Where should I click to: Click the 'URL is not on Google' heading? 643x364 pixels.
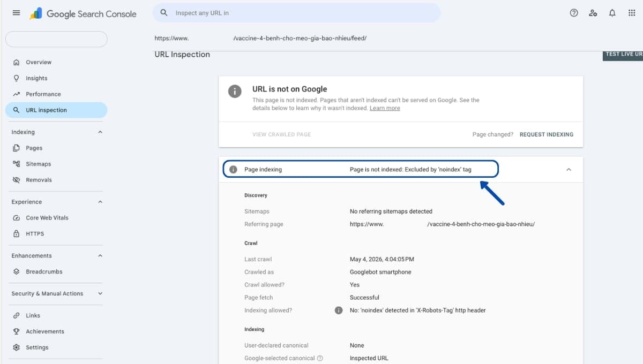(289, 89)
